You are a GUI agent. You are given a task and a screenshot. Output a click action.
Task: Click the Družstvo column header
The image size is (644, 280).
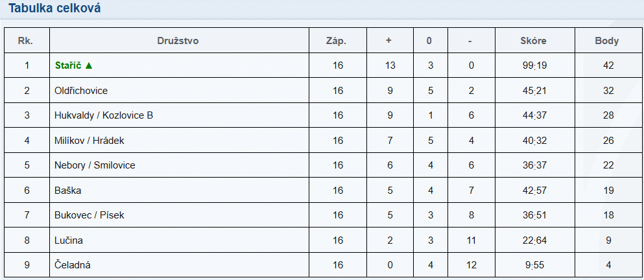[x=178, y=41]
